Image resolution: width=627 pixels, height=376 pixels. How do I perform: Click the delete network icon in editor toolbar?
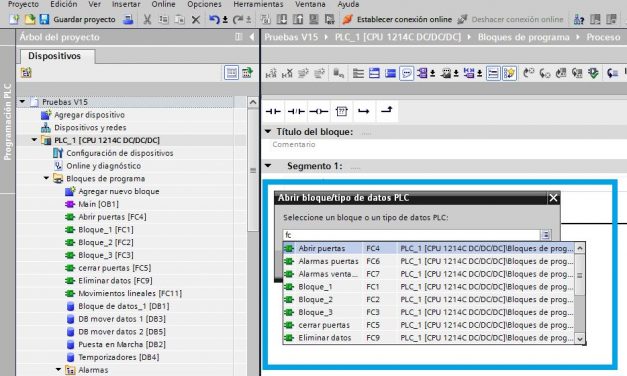click(x=287, y=73)
